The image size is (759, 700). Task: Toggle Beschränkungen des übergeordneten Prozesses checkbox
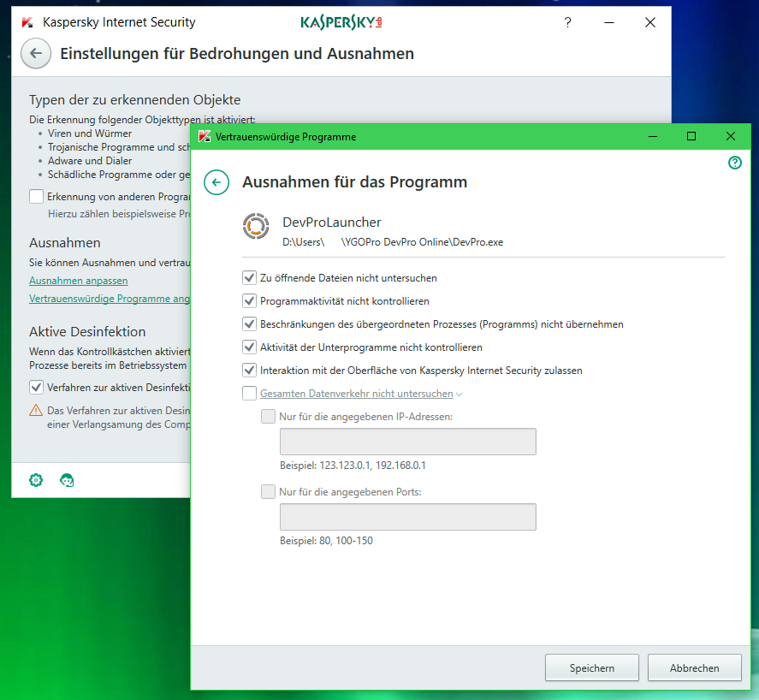pos(249,324)
